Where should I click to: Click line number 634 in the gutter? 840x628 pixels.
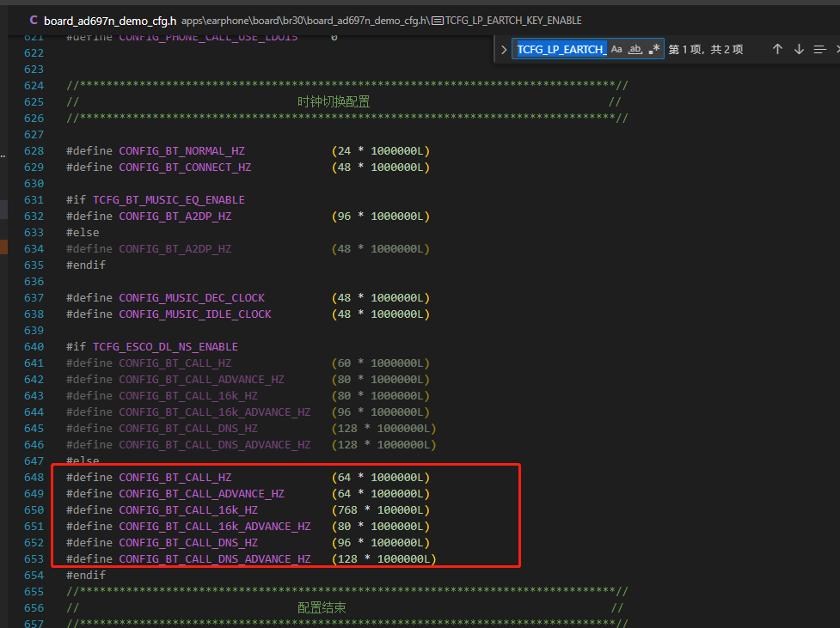coord(34,249)
